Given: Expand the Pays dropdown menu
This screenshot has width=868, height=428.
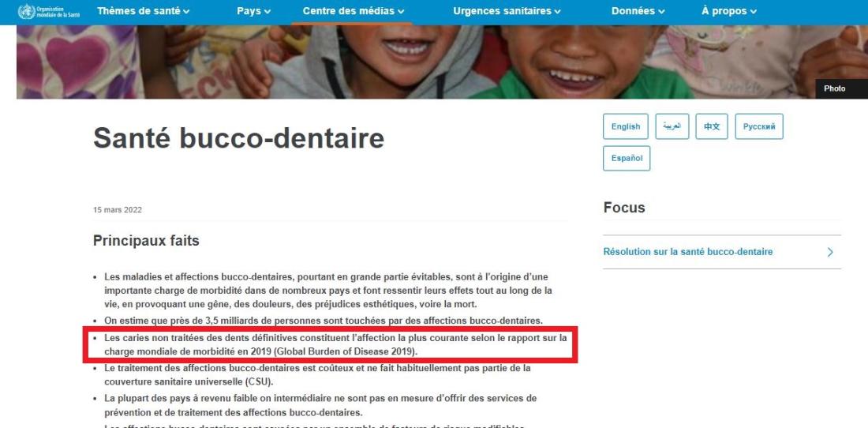Looking at the screenshot, I should point(253,11).
